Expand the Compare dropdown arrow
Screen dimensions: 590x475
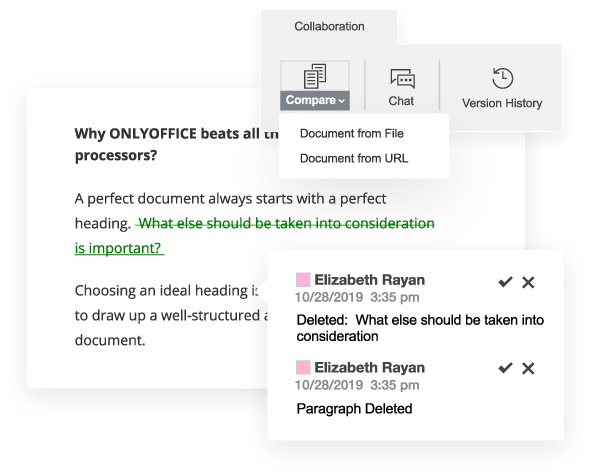tap(341, 101)
